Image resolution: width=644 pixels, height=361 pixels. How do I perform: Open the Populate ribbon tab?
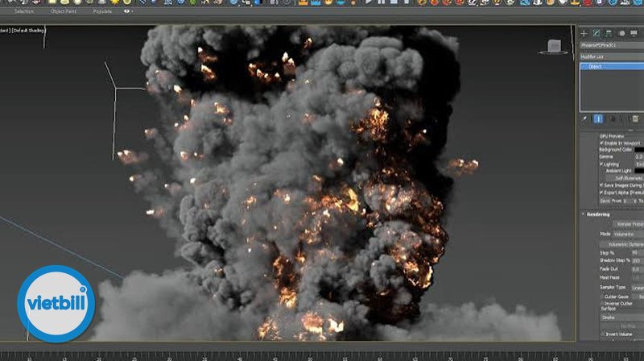click(x=102, y=11)
